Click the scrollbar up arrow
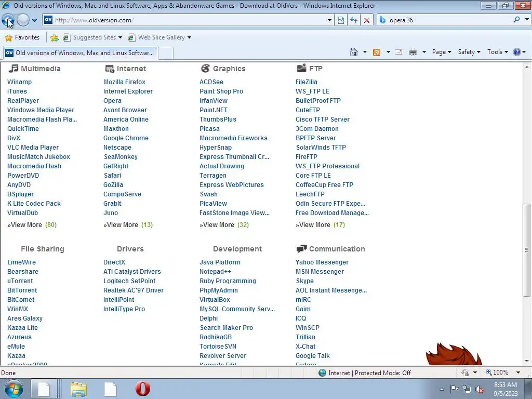This screenshot has height=399, width=532. (527, 67)
